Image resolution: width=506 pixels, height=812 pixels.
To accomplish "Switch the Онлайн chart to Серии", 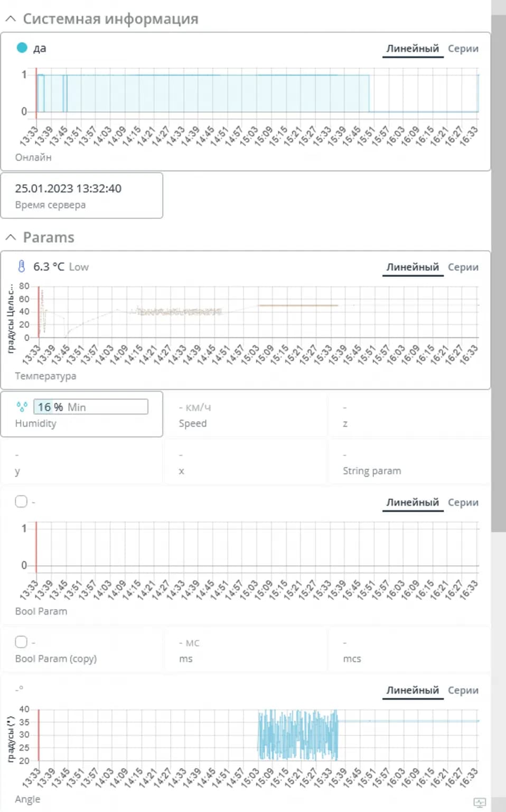I will pyautogui.click(x=463, y=49).
